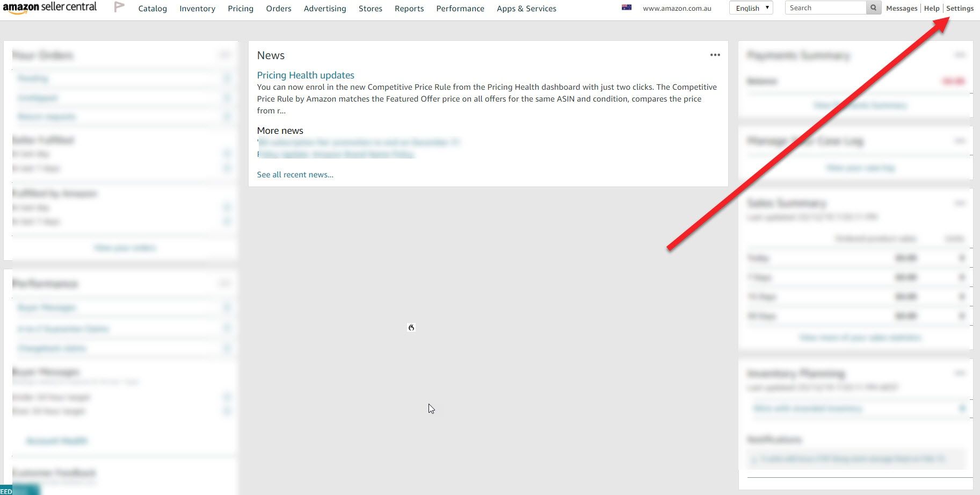Open the English language dropdown

(751, 8)
